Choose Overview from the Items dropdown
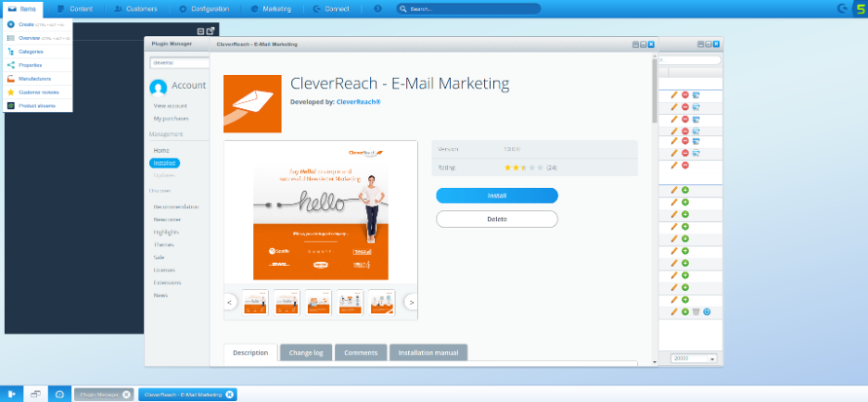This screenshot has width=868, height=402. (x=38, y=38)
